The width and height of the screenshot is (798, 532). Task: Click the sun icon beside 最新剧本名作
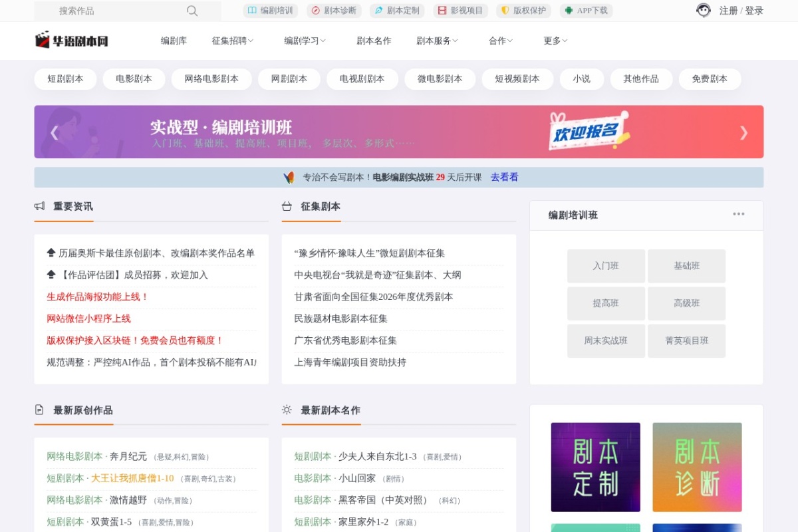(x=287, y=410)
